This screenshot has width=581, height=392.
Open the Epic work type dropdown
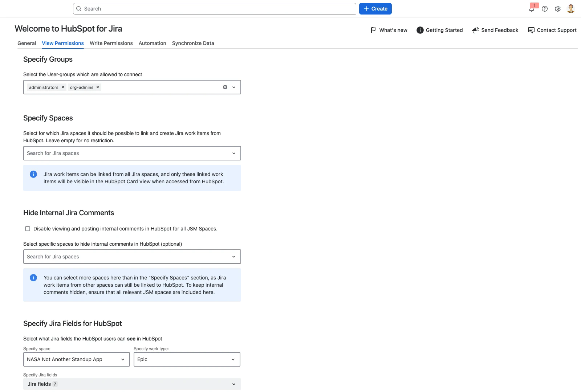(187, 359)
